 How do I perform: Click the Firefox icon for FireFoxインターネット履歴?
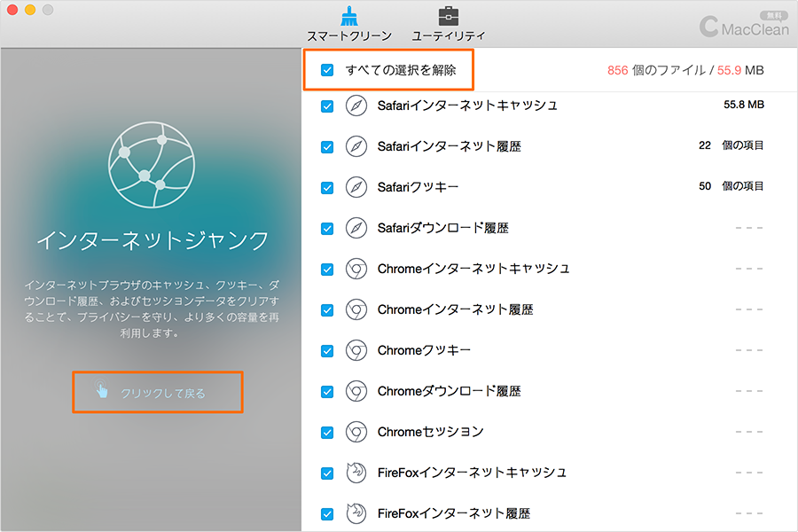(x=356, y=513)
